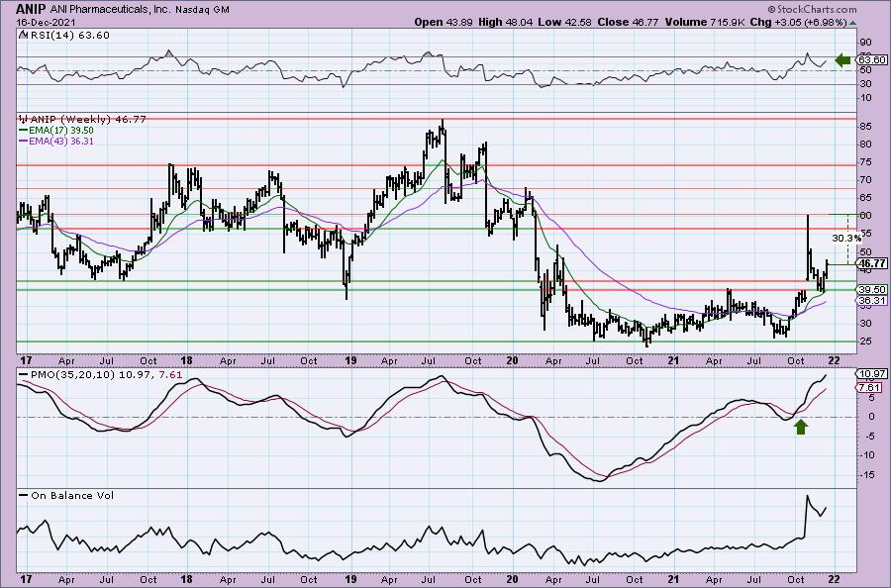This screenshot has width=891, height=588.
Task: Click the -10 PMO axis label
Action: 867,455
